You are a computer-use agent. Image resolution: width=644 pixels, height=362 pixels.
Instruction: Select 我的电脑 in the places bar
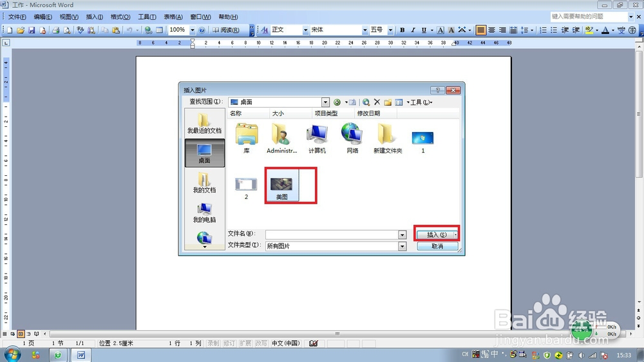coord(205,213)
